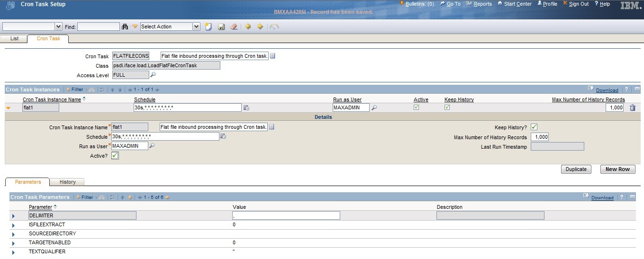Expand the DELIMITER parameter row
This screenshot has width=644, height=259.
point(13,216)
